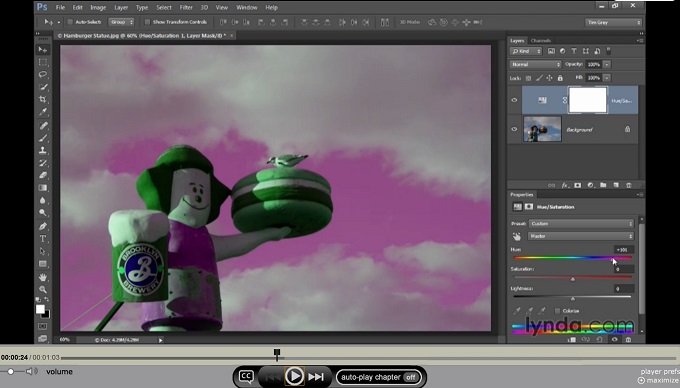Hide the Hue/Saturation layer via eye icon

tap(514, 100)
